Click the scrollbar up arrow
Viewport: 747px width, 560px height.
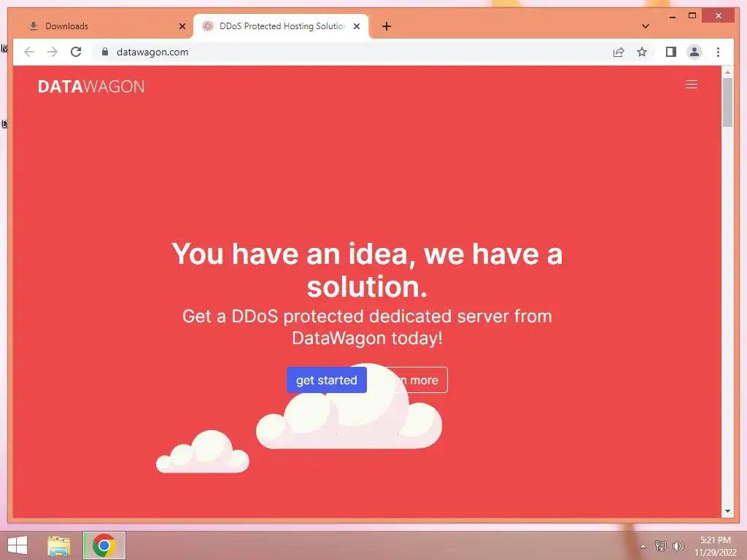pos(727,72)
